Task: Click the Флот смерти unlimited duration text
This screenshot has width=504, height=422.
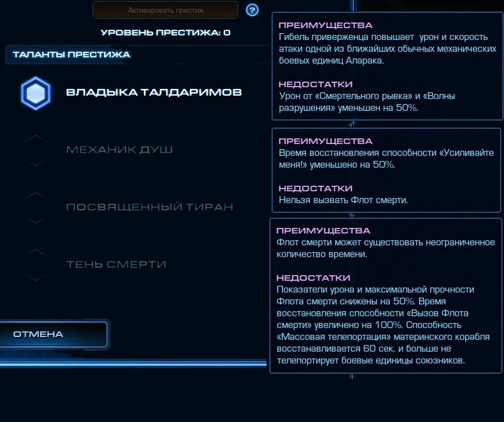Action: coord(385,248)
